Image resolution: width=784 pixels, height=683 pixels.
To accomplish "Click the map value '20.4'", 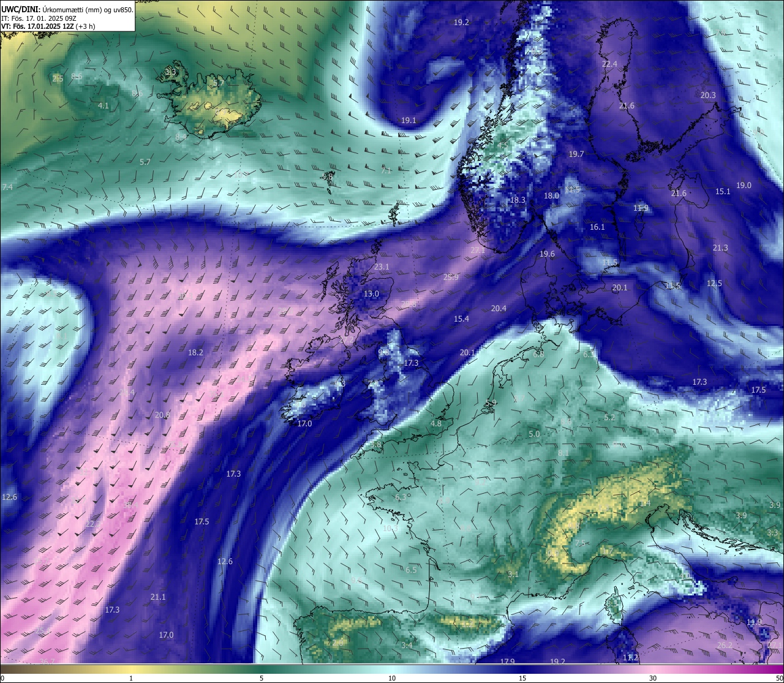I will point(499,308).
